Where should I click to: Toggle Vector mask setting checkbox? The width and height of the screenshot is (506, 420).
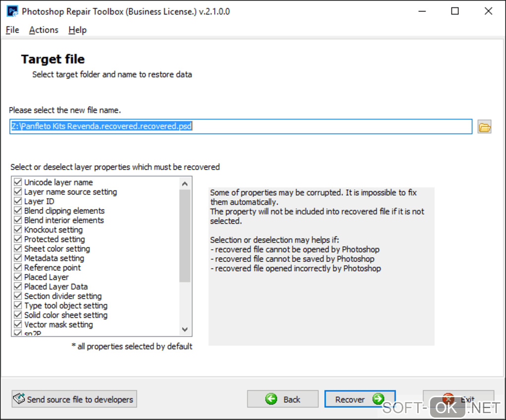click(x=18, y=324)
